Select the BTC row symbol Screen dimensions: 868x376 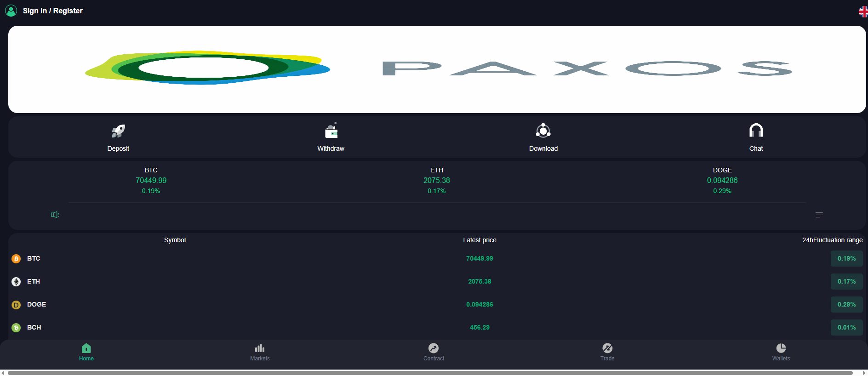34,258
